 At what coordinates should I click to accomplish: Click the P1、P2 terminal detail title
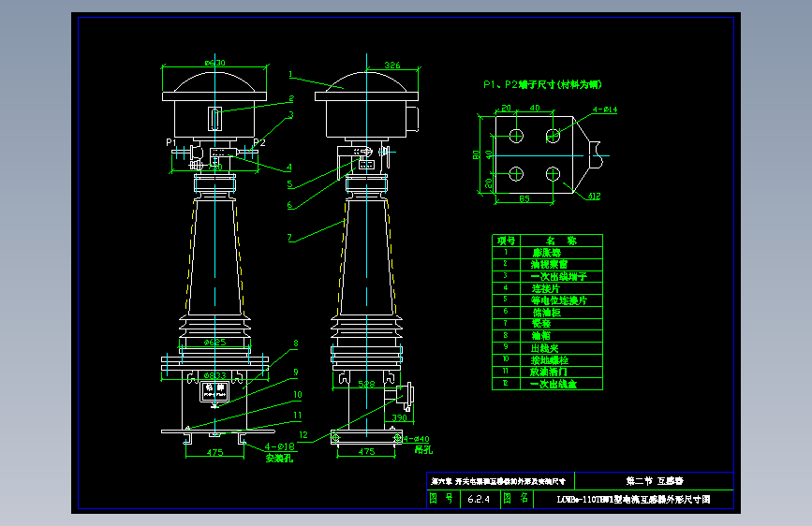542,84
